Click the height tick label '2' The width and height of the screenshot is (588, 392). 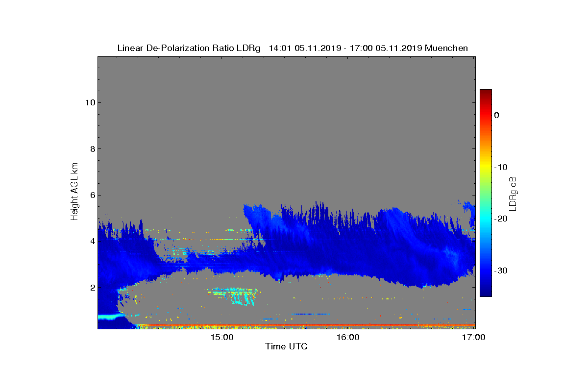[92, 288]
